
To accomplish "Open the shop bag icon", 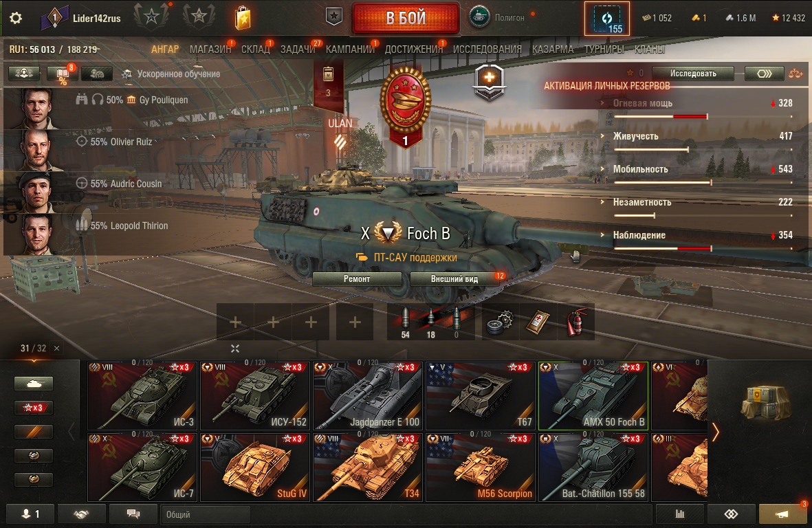I will (x=243, y=18).
